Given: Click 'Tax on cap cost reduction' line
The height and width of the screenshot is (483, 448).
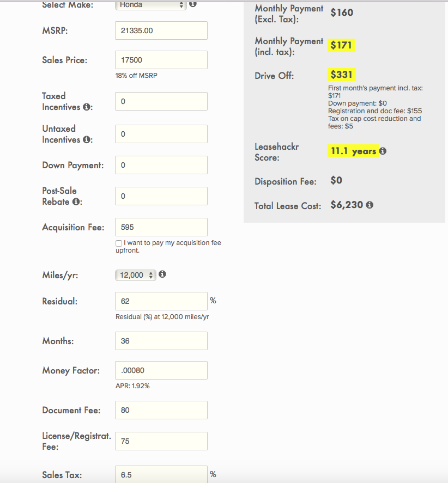Looking at the screenshot, I should click(x=374, y=123).
